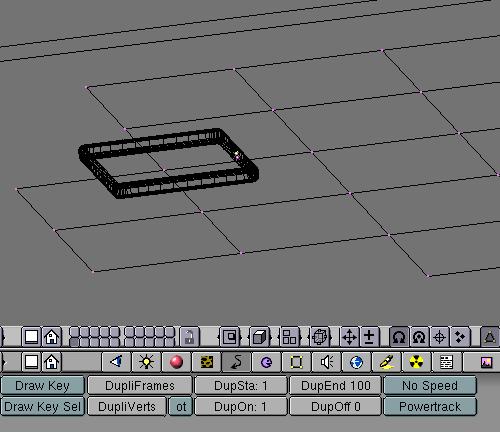
Task: Open the local view selector
Action: pyautogui.click(x=229, y=337)
